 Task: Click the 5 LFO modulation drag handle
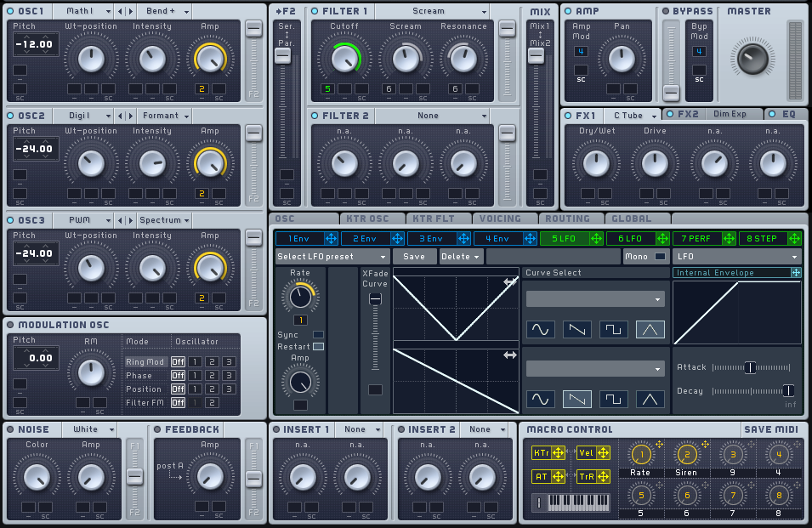tap(597, 239)
